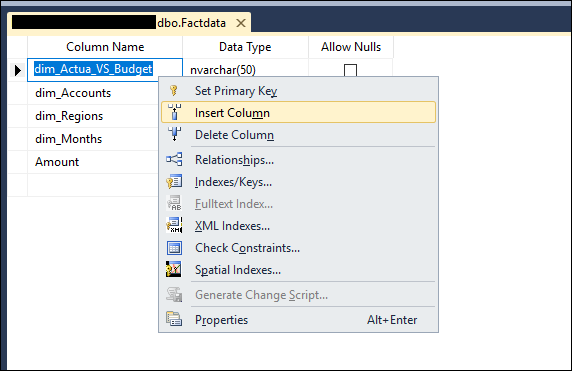Click the Indexes/Keys icon
The width and height of the screenshot is (572, 371).
tap(174, 181)
